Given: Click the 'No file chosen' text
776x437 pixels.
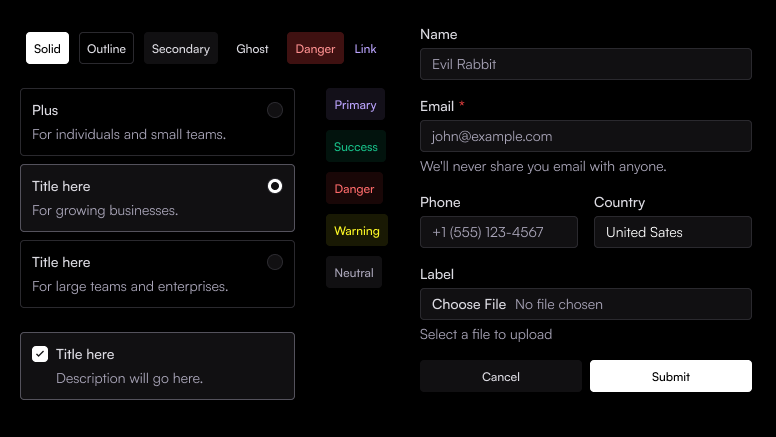Looking at the screenshot, I should pos(559,304).
